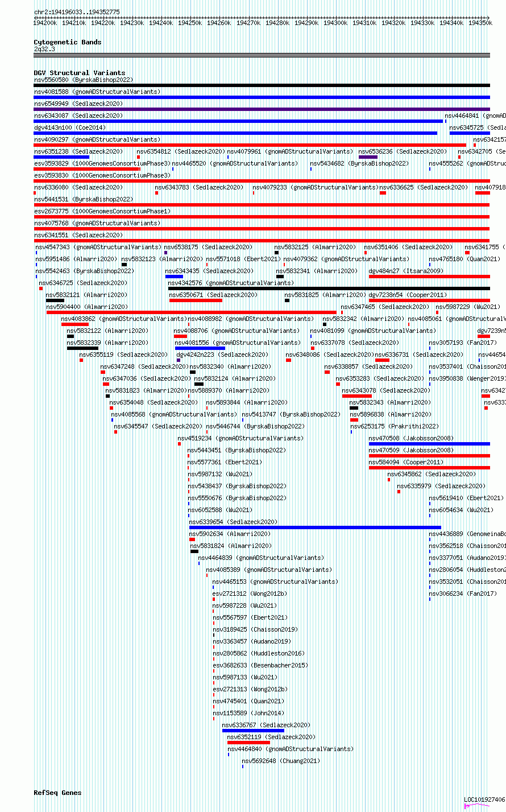Click variant nsv6336080 (Sedlazeck2020)
Image resolution: width=506 pixels, height=812 pixels.
(x=78, y=187)
